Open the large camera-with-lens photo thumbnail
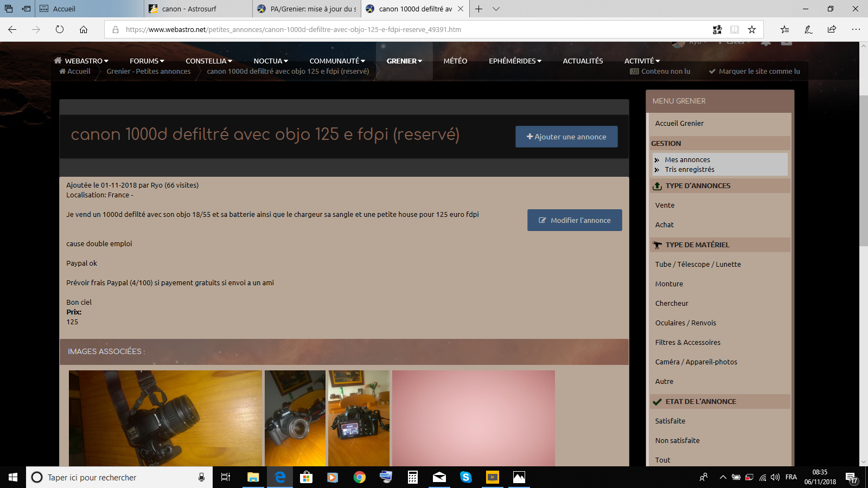The height and width of the screenshot is (488, 868). coord(165,418)
